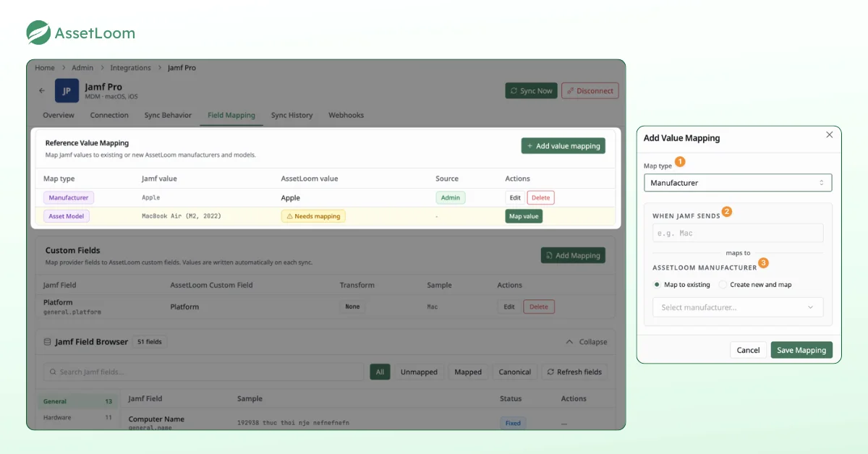Click Add Mapping in Custom Fields

coord(573,255)
